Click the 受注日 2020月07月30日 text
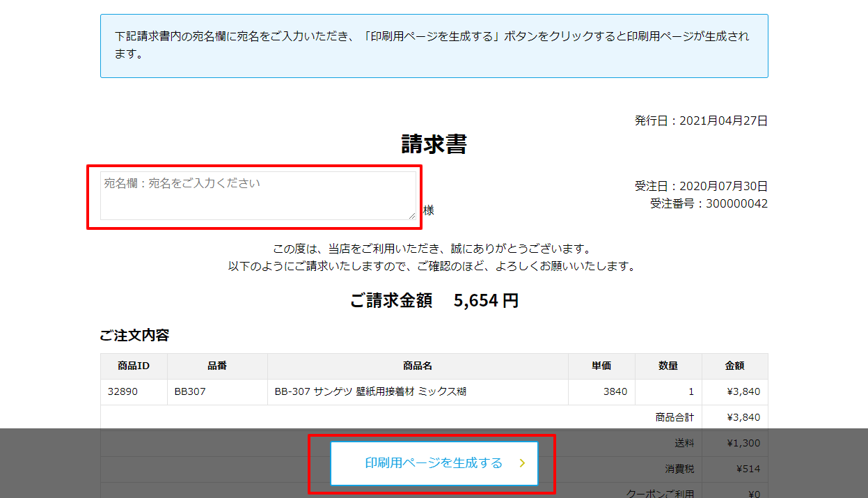The width and height of the screenshot is (868, 498). (700, 186)
